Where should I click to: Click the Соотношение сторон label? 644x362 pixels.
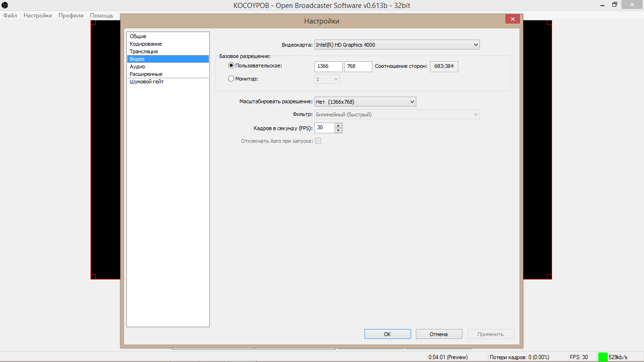(401, 66)
